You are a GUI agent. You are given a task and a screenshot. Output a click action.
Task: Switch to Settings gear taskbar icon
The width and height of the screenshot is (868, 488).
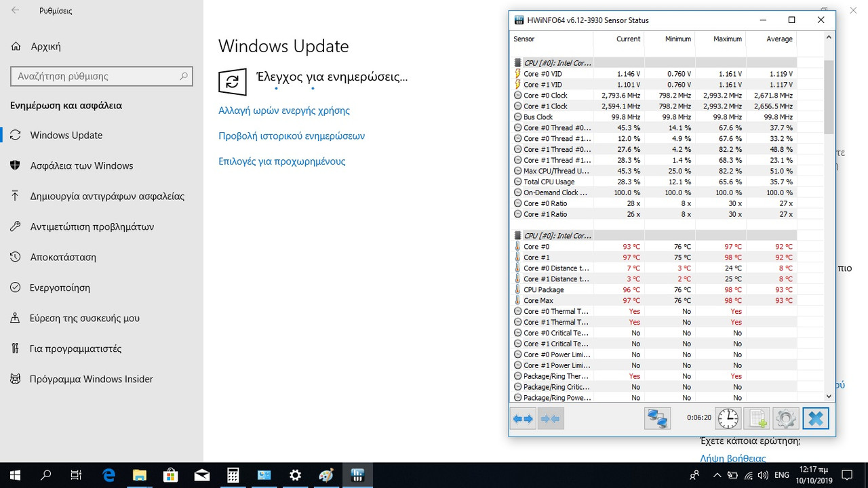[x=295, y=475]
